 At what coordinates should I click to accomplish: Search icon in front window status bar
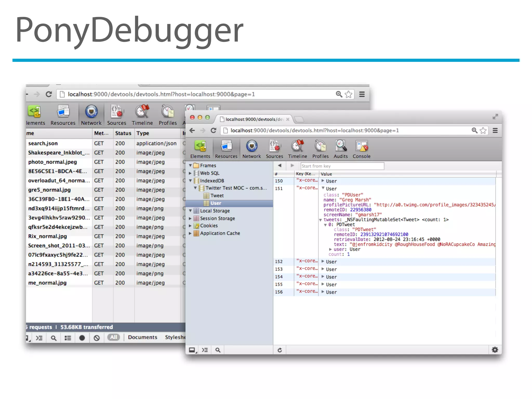[218, 350]
